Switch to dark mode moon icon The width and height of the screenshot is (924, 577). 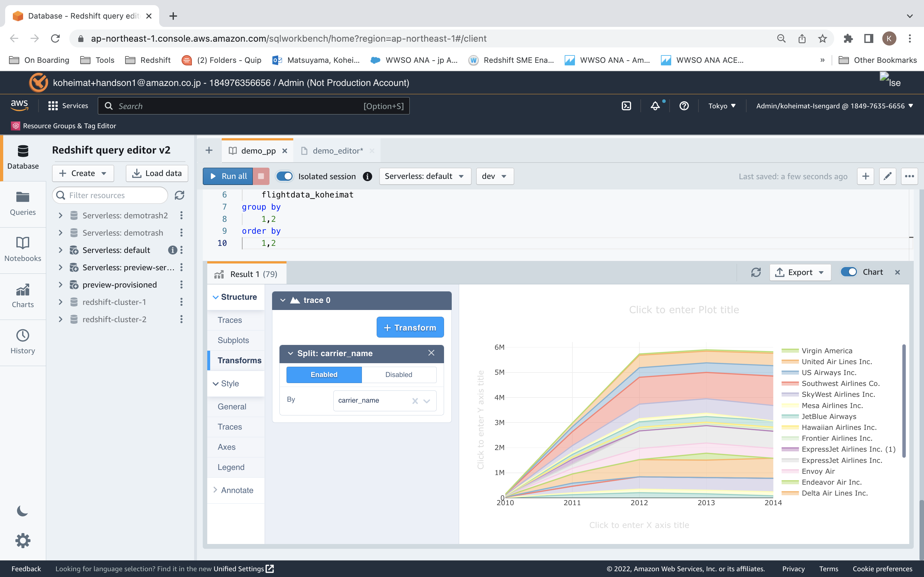click(x=22, y=511)
